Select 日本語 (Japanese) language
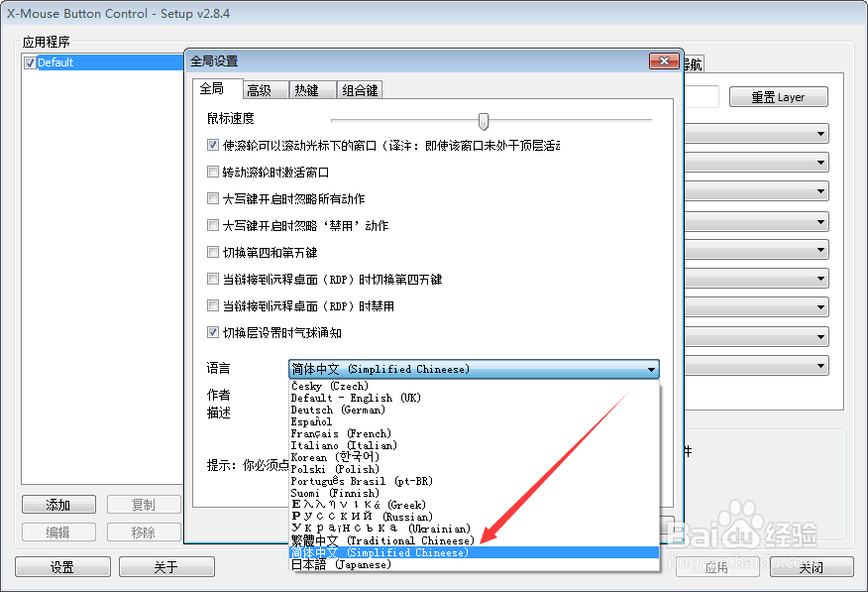The width and height of the screenshot is (868, 592). click(x=475, y=565)
